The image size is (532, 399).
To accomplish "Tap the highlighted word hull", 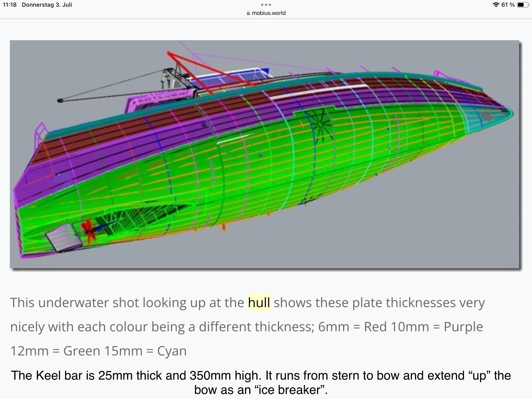I will 259,303.
